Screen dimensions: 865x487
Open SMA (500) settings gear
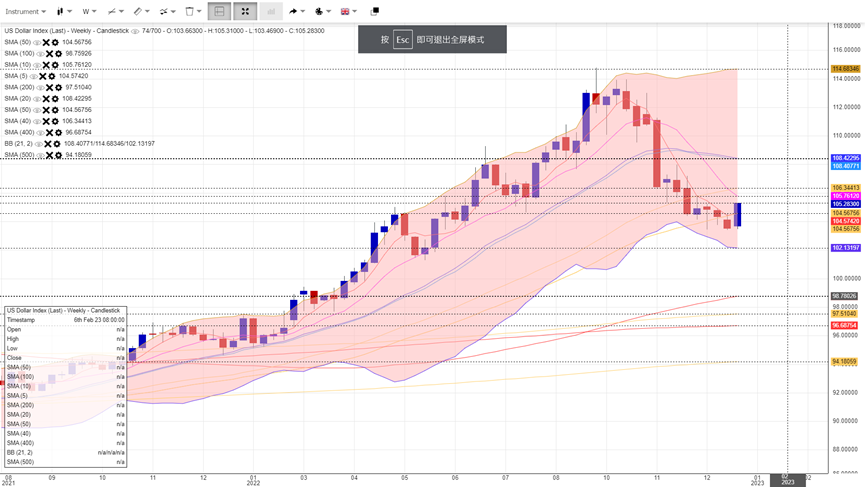(x=58, y=155)
